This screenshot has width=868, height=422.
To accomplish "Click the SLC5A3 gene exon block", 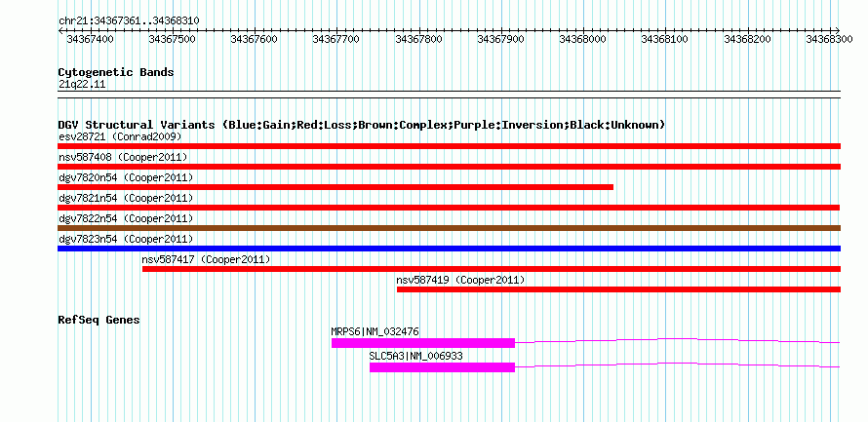I will pyautogui.click(x=443, y=367).
